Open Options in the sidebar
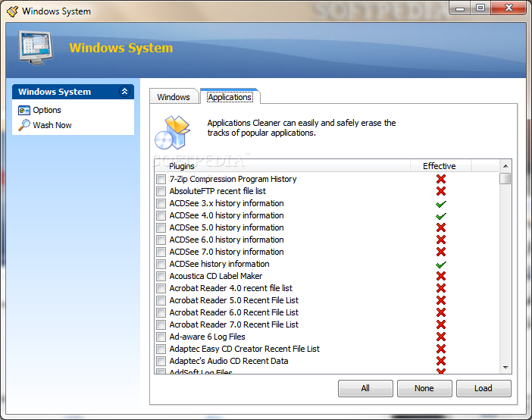This screenshot has height=420, width=532. (x=47, y=110)
